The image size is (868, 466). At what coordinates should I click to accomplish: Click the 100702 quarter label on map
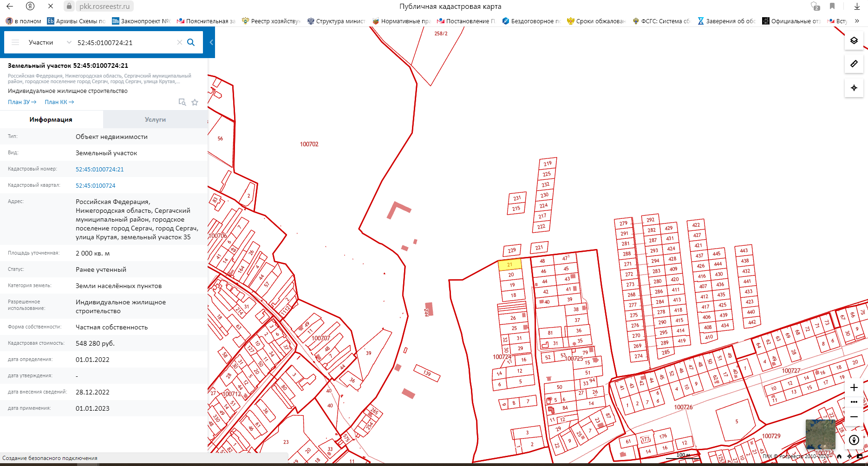(309, 144)
